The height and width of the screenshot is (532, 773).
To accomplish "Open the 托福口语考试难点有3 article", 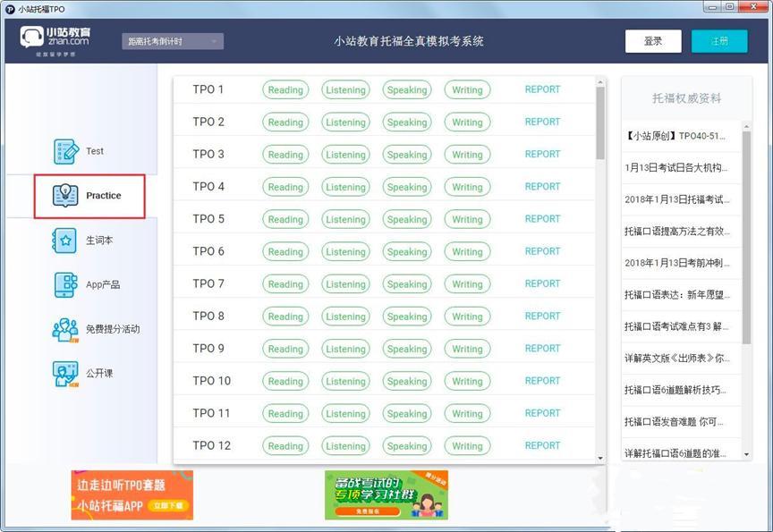I will pyautogui.click(x=675, y=326).
